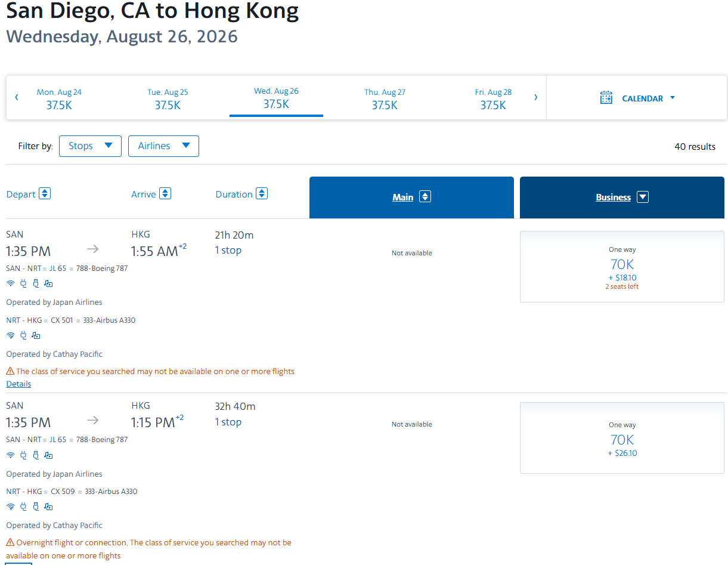Click power outlet icon on CX 501 segment

[23, 336]
